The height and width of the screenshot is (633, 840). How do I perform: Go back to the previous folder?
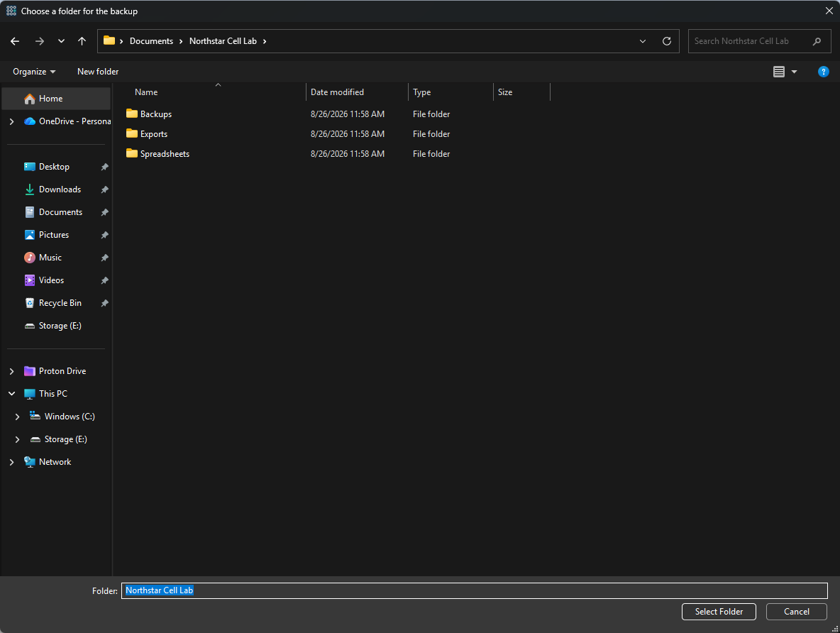coord(15,41)
